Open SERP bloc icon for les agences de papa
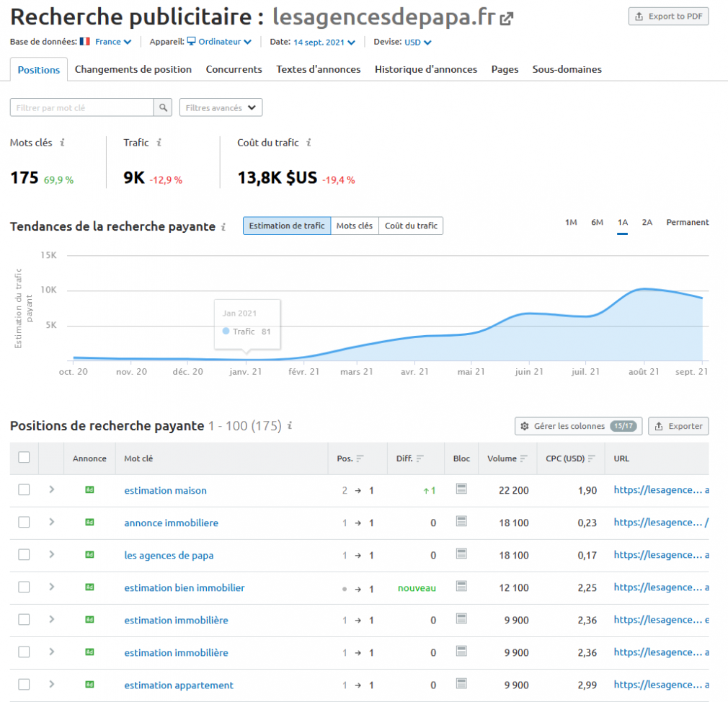Screen dimensions: 728x702 point(461,554)
